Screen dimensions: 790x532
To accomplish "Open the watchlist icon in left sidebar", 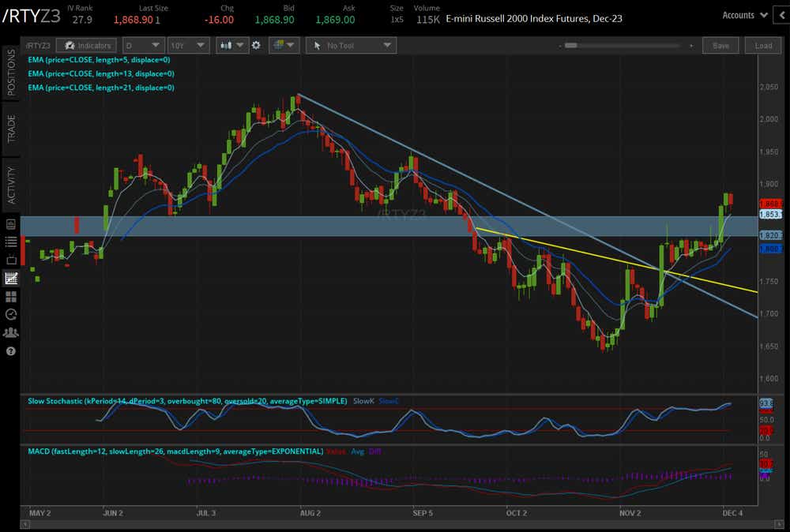I will pos(11,242).
